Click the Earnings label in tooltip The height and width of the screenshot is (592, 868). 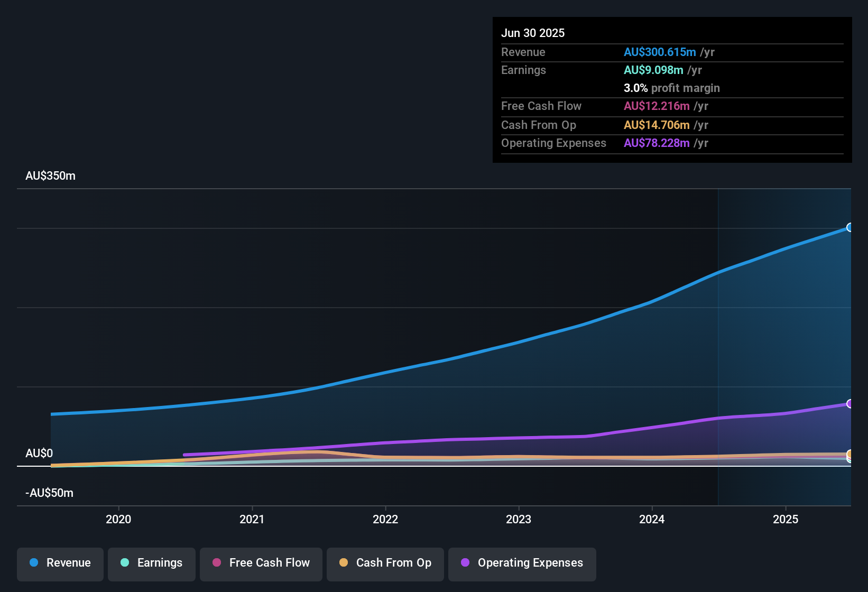(x=523, y=70)
